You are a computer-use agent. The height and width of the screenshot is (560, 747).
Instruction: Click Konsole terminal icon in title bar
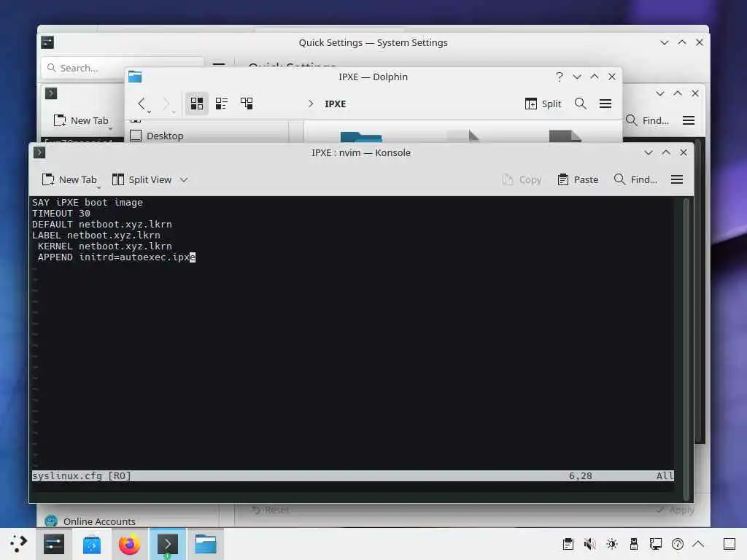[x=39, y=152]
